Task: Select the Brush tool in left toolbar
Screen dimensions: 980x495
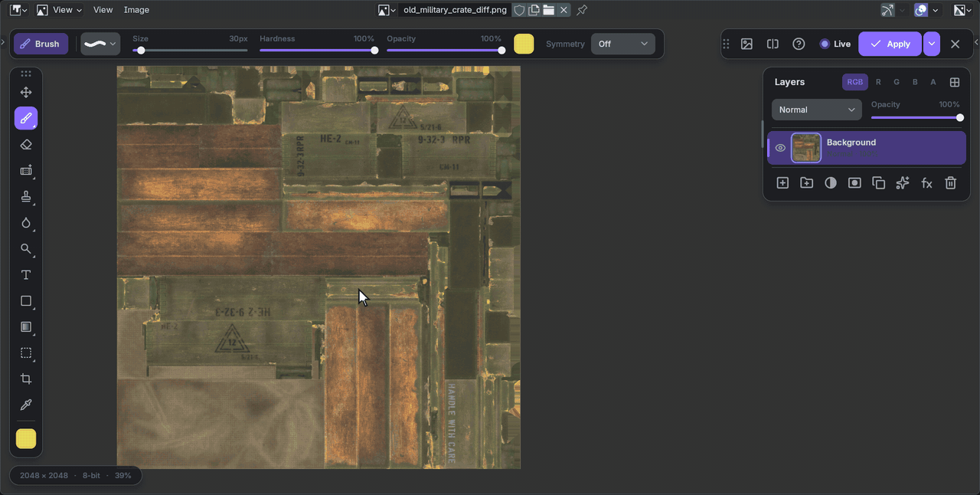Action: [26, 119]
